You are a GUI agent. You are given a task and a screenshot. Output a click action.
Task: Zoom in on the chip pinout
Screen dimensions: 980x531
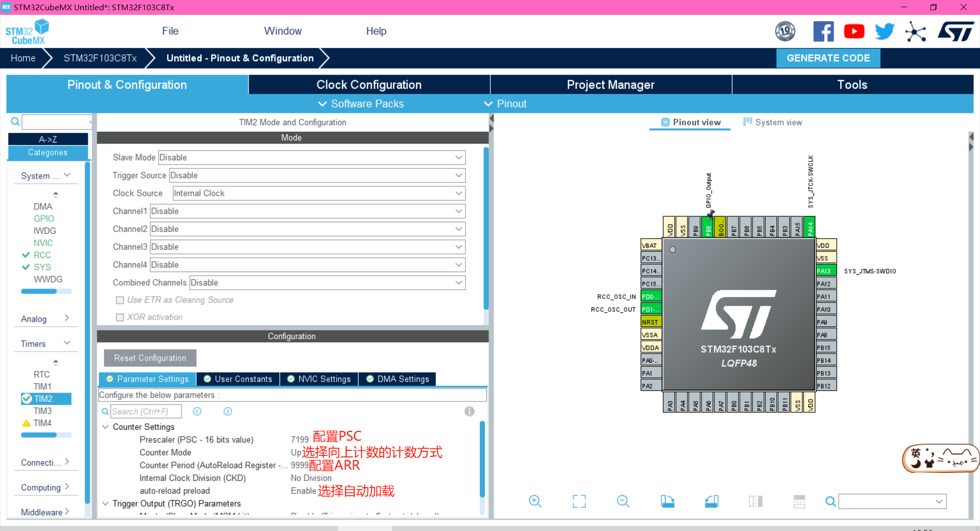coord(535,501)
